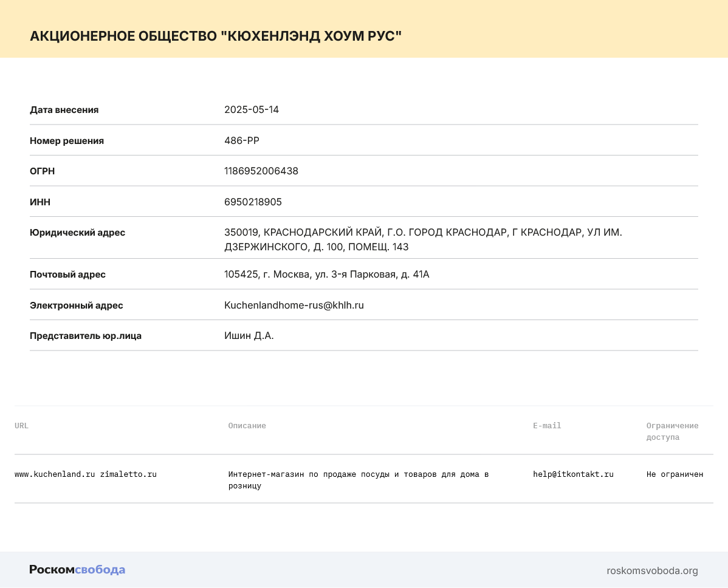Click the legal address text starting 350019
Screen dimensions: 728x588
423,239
